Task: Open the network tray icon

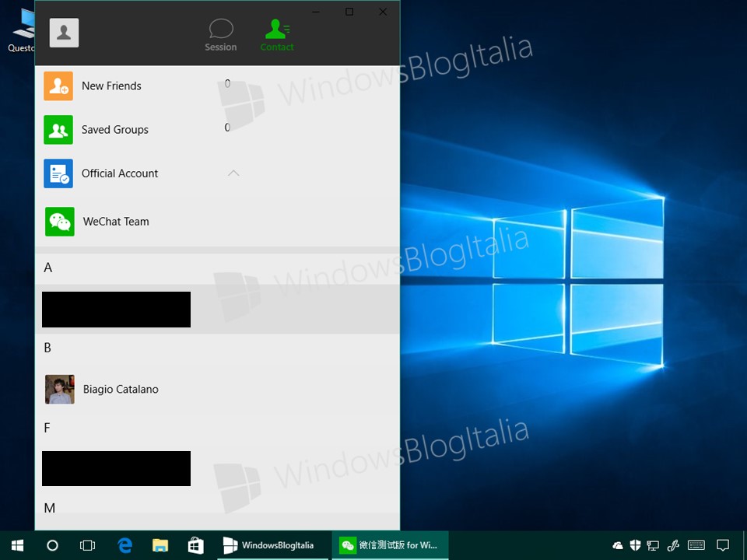Action: click(x=653, y=545)
